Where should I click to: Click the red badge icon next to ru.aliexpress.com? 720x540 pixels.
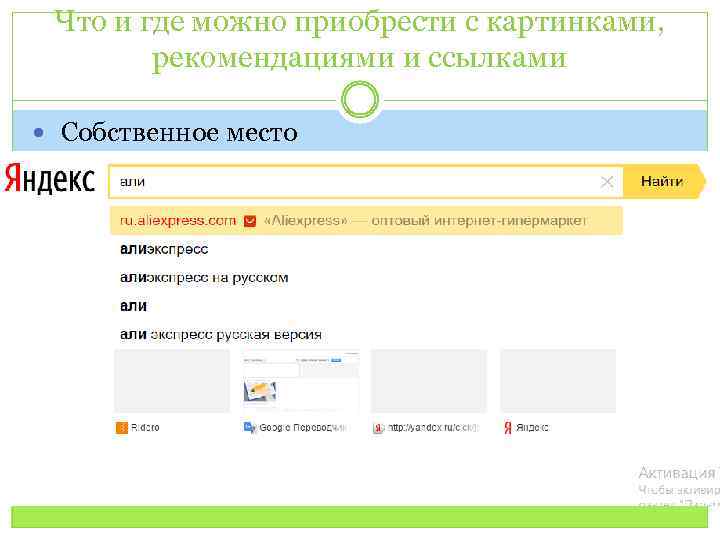tap(250, 221)
